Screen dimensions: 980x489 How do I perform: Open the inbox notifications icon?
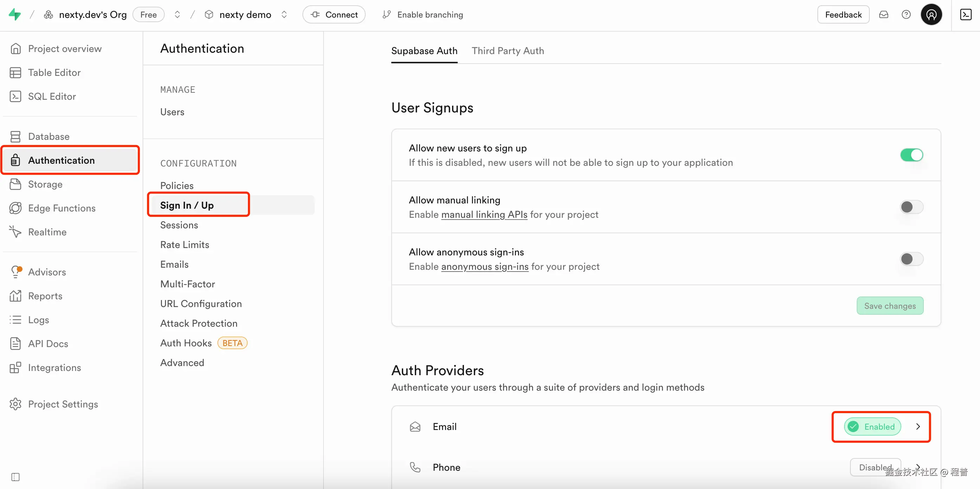point(883,14)
